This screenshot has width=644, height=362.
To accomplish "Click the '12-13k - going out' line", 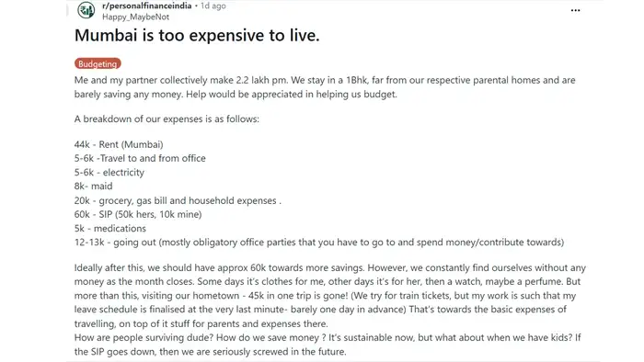I will (x=319, y=243).
